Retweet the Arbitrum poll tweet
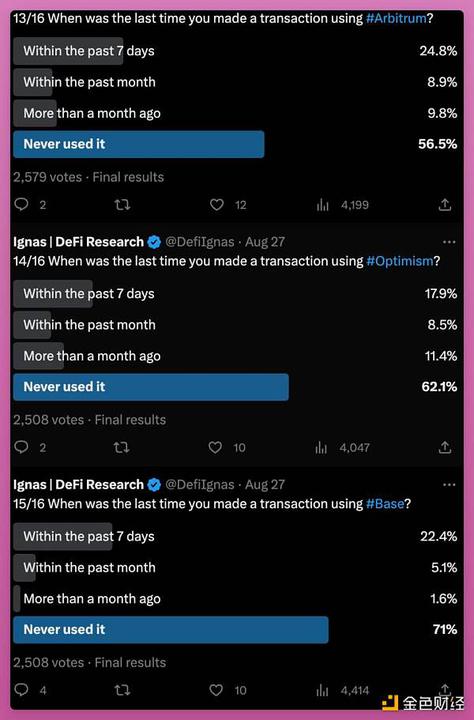This screenshot has width=474, height=720. (122, 204)
